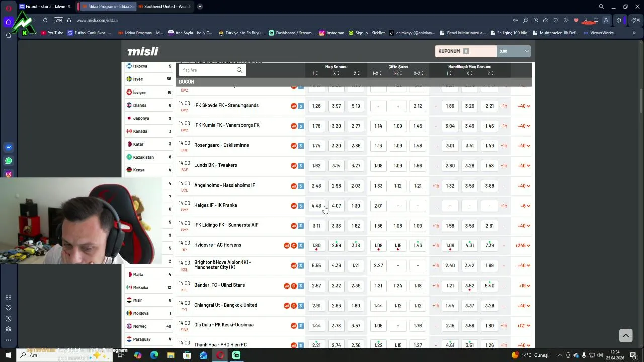Viewport: 644px width, 362px height.
Task: Click the live 'C' icon for Hvidovre - AC Horsens
Action: 294,246
